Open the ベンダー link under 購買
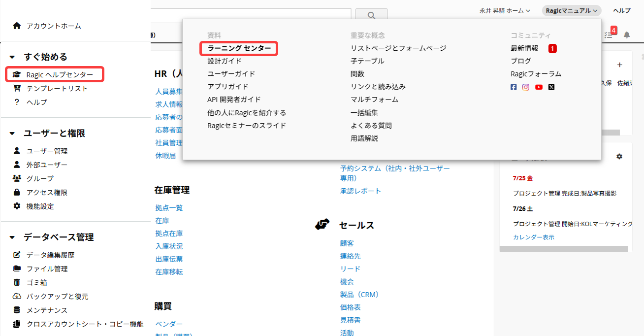This screenshot has width=644, height=336. point(169,324)
